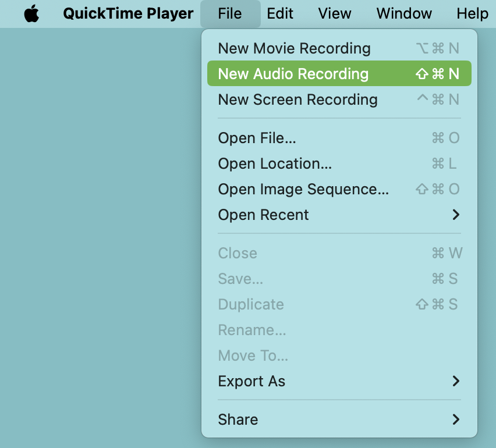Choose Open Image Sequence…
The width and height of the screenshot is (496, 448).
click(x=339, y=189)
